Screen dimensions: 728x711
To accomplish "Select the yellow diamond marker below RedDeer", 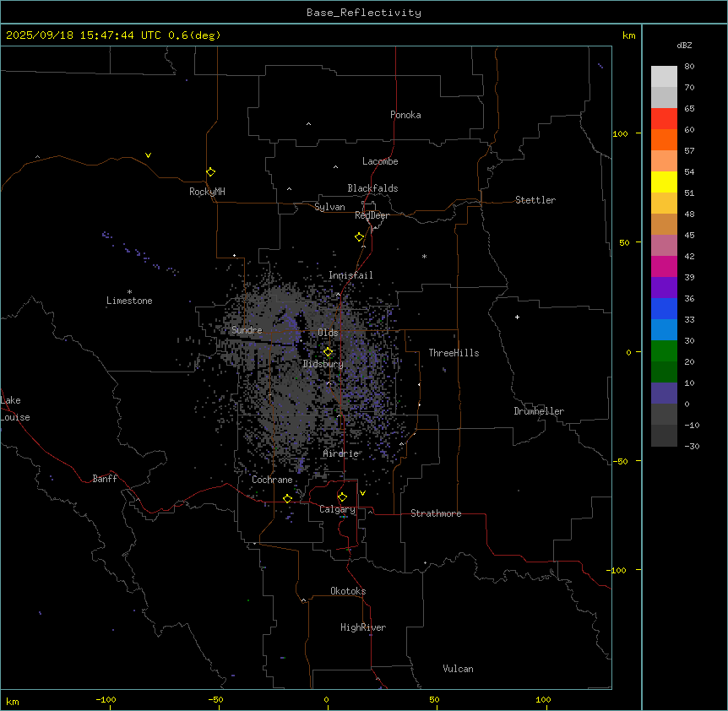I will tap(359, 237).
